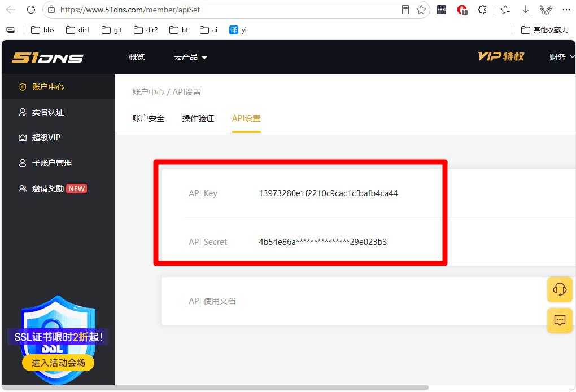This screenshot has width=576, height=392.
Task: Open reader view icon in address bar
Action: click(405, 10)
